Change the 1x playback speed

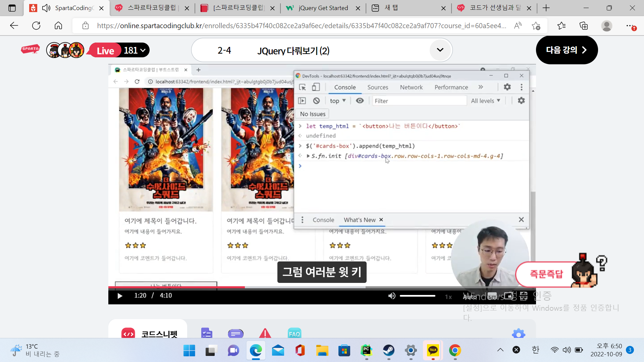pyautogui.click(x=448, y=297)
